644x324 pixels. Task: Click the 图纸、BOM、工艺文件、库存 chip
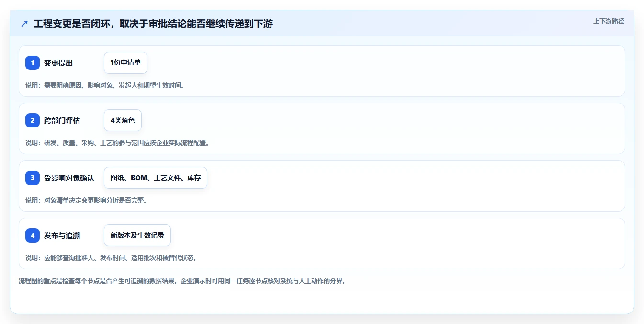156,178
